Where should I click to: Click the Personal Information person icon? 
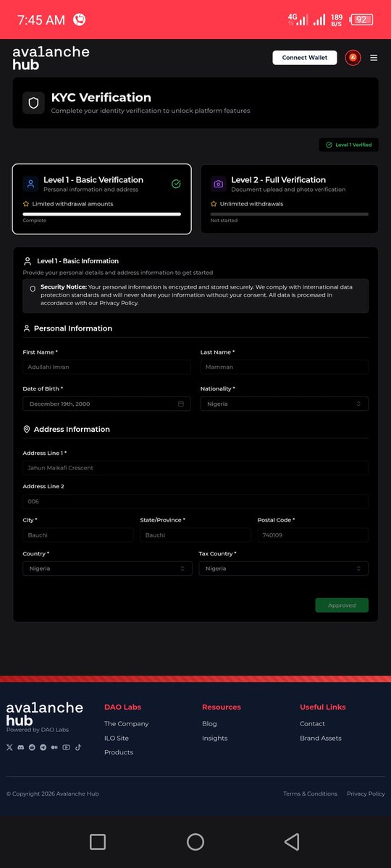tap(27, 328)
